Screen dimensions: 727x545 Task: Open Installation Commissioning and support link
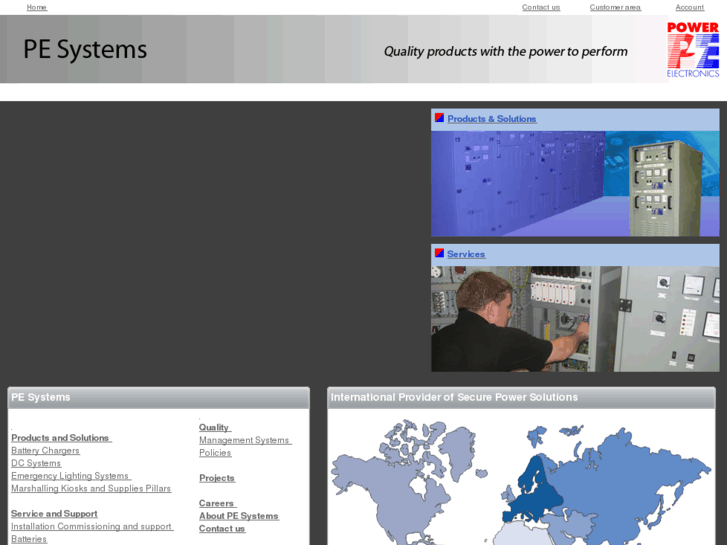tap(92, 526)
